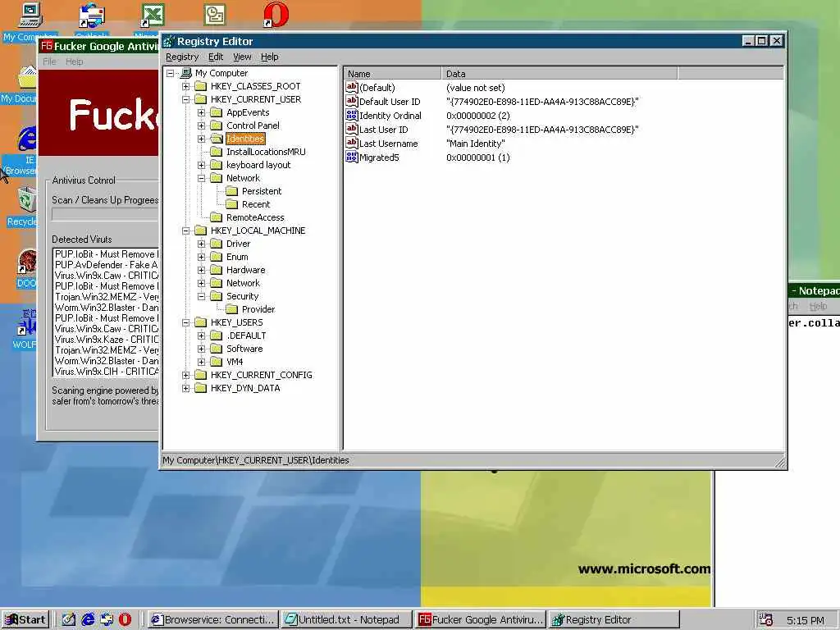
Task: Select the Identity Ordinal binary value icon
Action: pyautogui.click(x=352, y=115)
